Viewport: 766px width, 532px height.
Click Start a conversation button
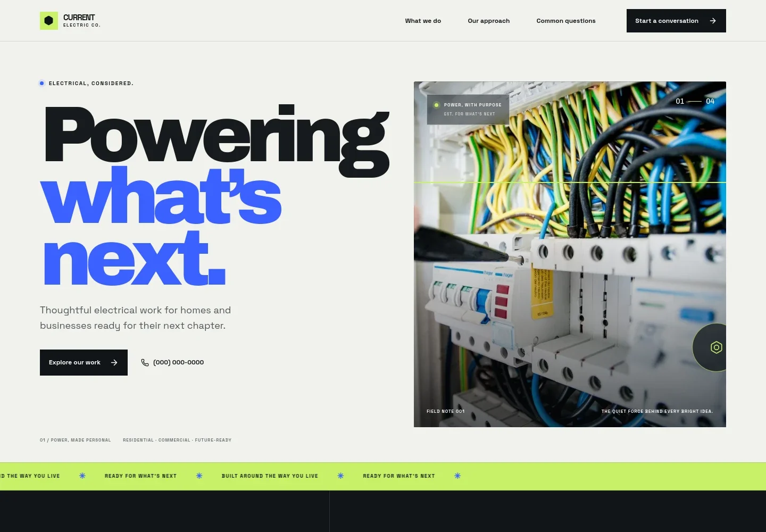point(676,21)
